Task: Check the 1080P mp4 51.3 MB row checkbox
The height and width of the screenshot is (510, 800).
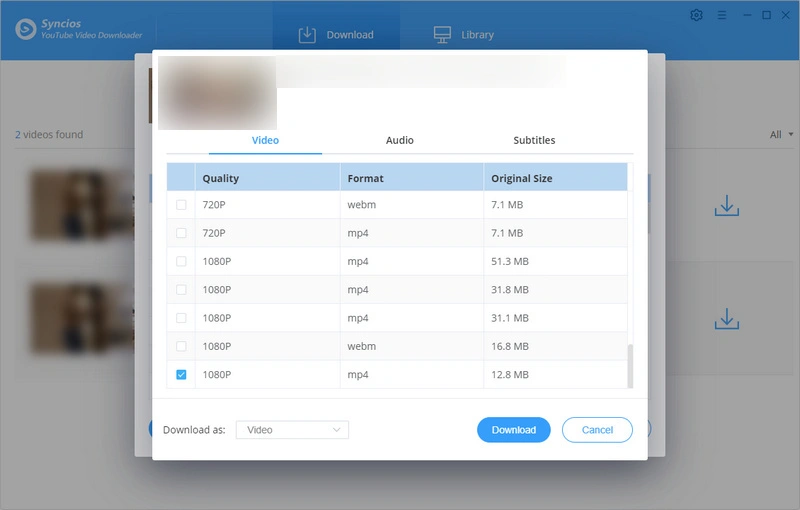Action: [181, 261]
